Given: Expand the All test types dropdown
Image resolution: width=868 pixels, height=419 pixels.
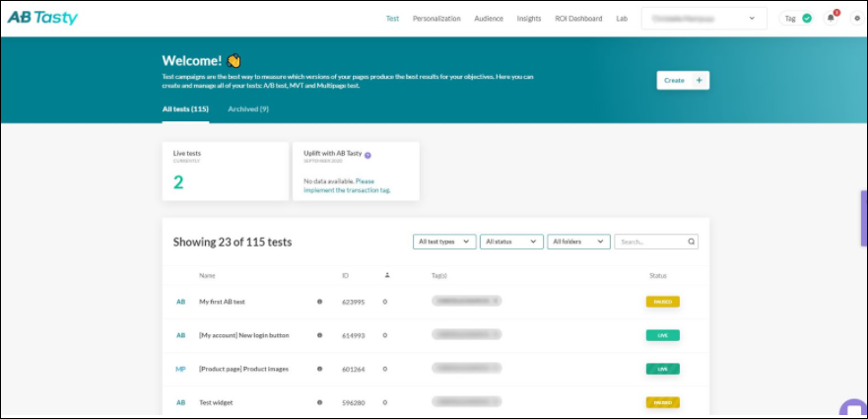Looking at the screenshot, I should coord(444,241).
